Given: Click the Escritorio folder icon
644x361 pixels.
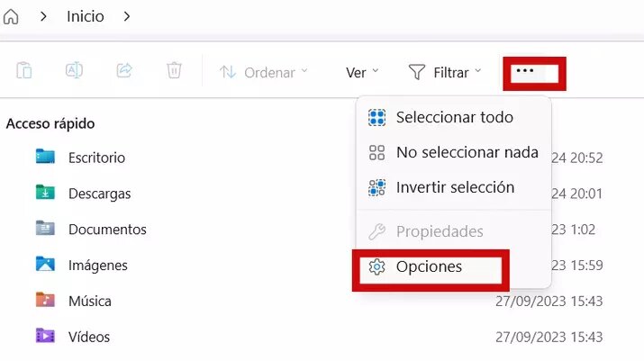Looking at the screenshot, I should click(45, 158).
